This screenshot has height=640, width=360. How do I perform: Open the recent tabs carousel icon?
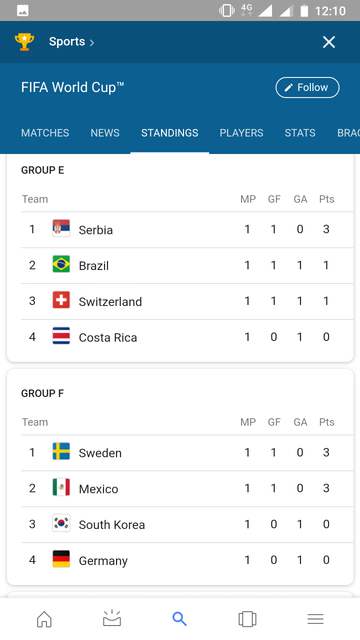pyautogui.click(x=247, y=619)
